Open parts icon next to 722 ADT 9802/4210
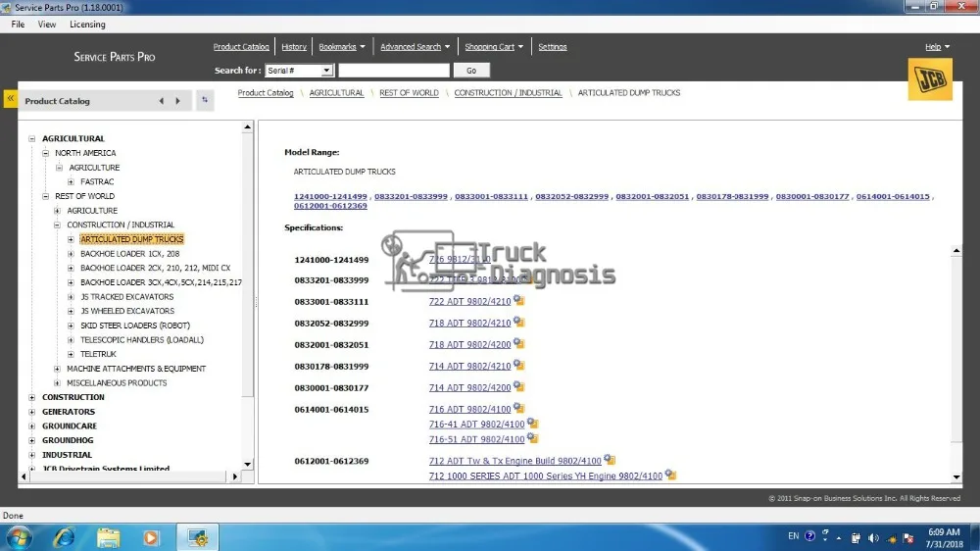This screenshot has width=980, height=551. (x=518, y=300)
